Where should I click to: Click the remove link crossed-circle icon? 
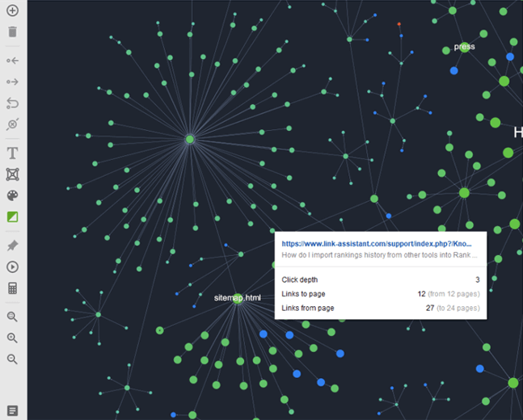pos(12,124)
